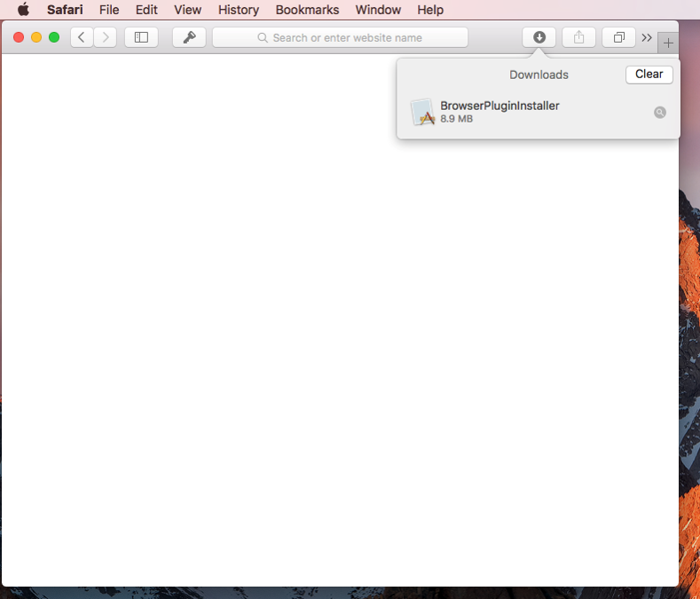Open the Safari menu

coord(65,10)
